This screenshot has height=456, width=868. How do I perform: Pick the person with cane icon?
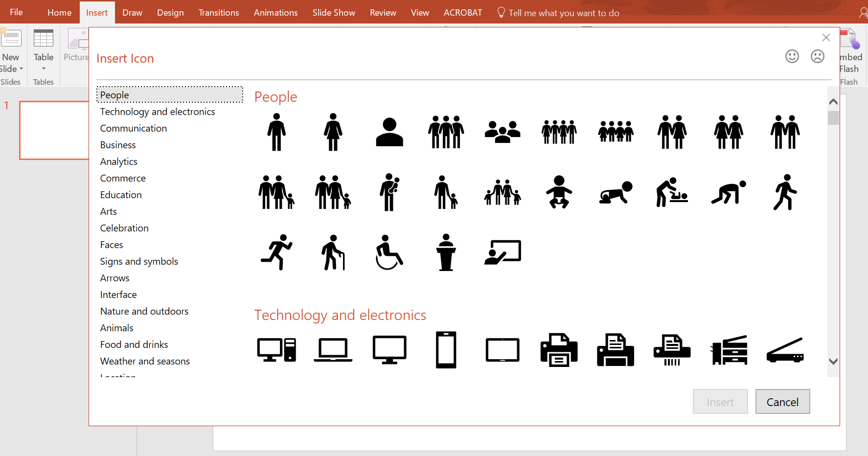pyautogui.click(x=333, y=252)
